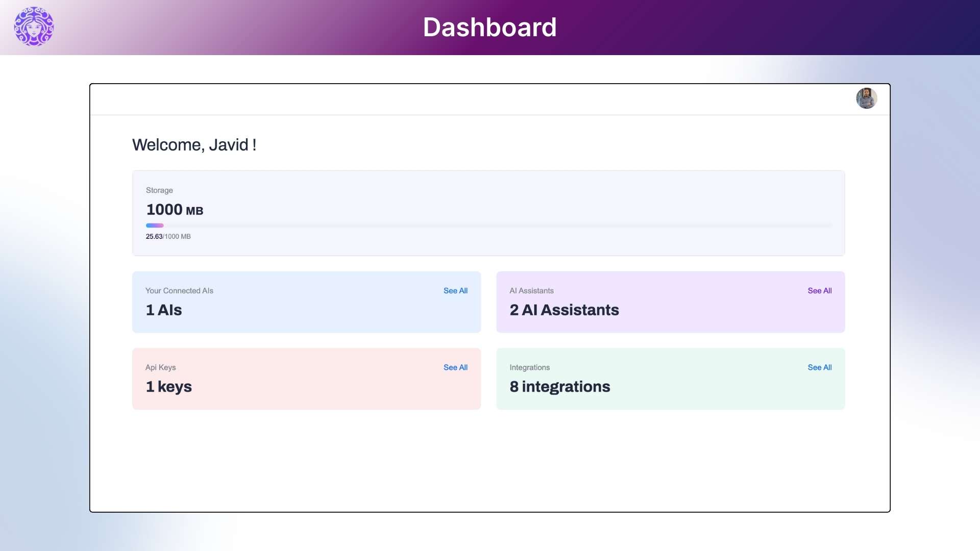Click the storage usage progress bar

[488, 226]
